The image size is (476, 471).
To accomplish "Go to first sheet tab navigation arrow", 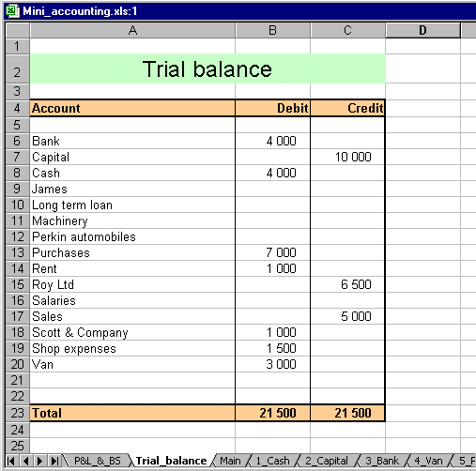I will point(10,461).
